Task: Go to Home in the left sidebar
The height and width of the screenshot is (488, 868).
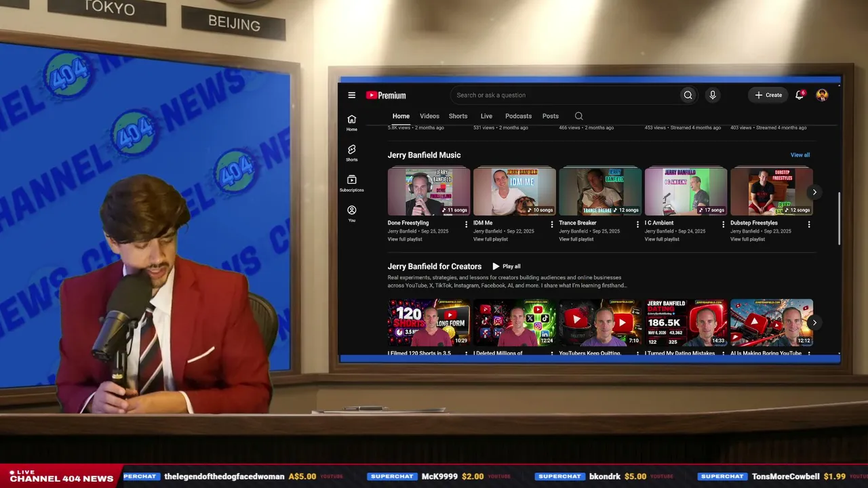Action: point(351,123)
